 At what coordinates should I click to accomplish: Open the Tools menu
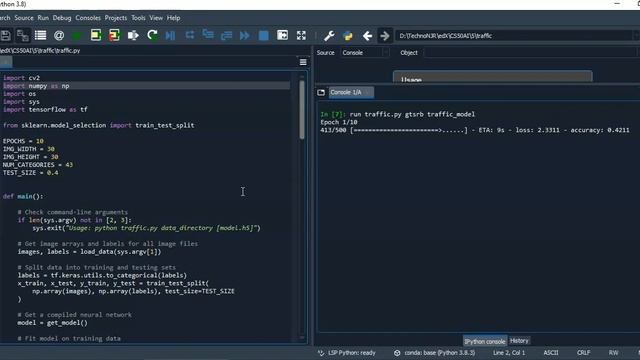point(138,18)
